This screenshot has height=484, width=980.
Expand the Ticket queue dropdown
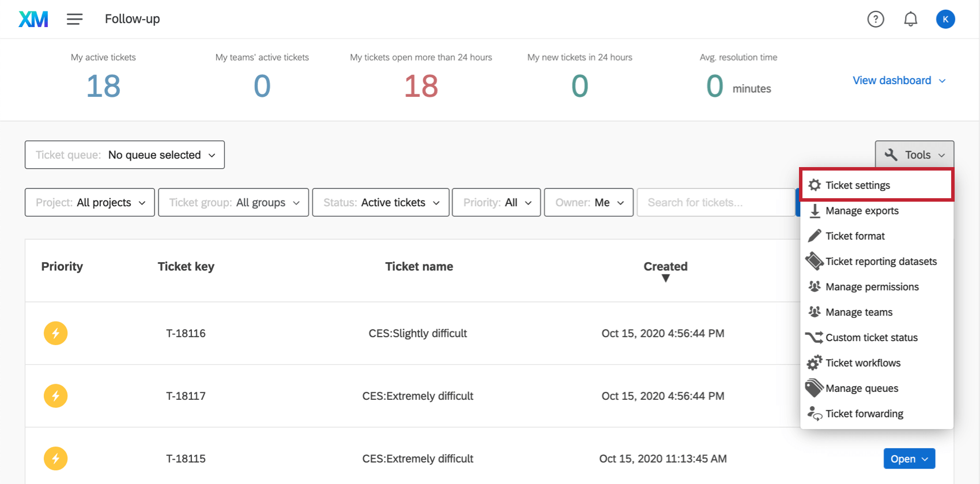[x=125, y=155]
